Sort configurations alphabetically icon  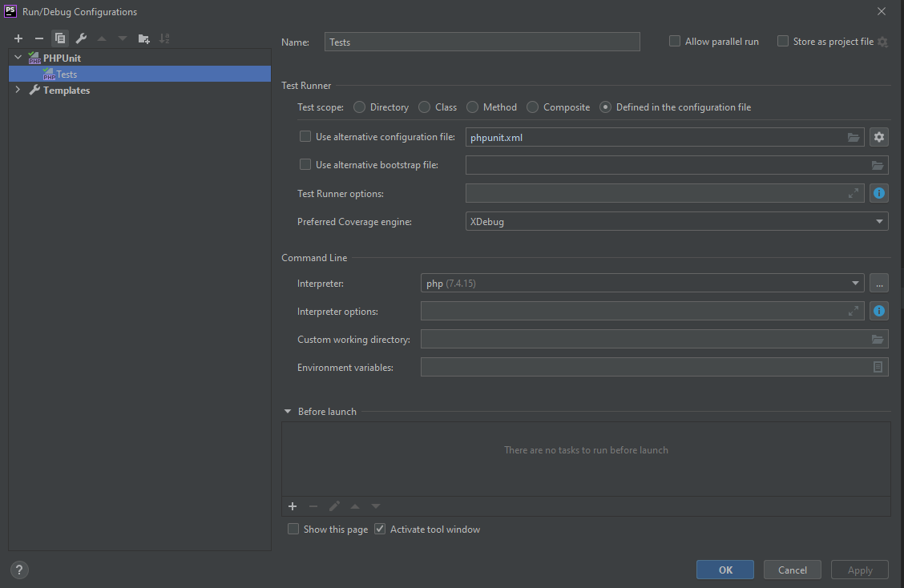165,38
